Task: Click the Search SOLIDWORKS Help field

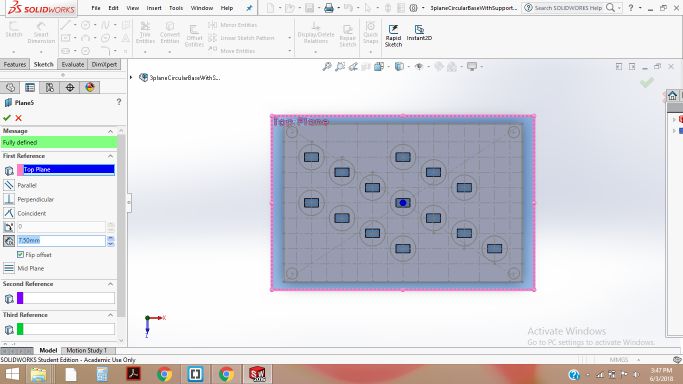Action: pos(568,8)
